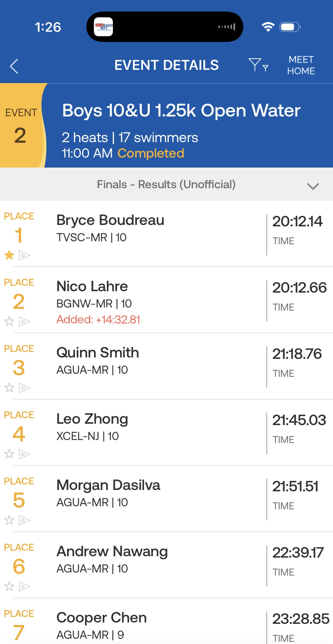This screenshot has width=333, height=644.
Task: Tap flag icon under Leo Zhong's place
Action: point(24,454)
